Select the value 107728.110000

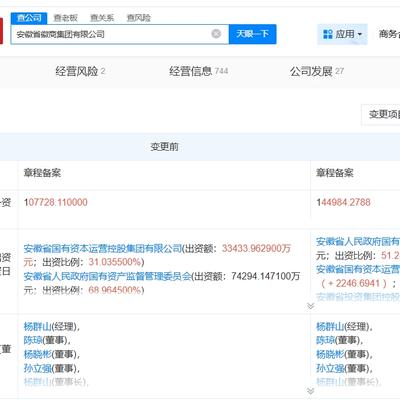pos(56,202)
